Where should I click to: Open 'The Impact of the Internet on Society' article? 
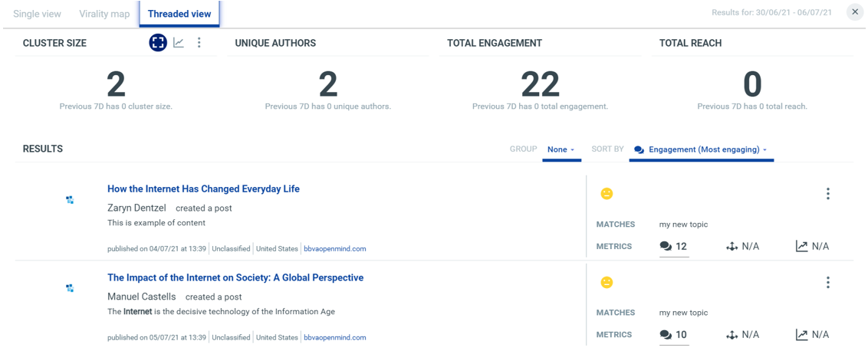235,277
